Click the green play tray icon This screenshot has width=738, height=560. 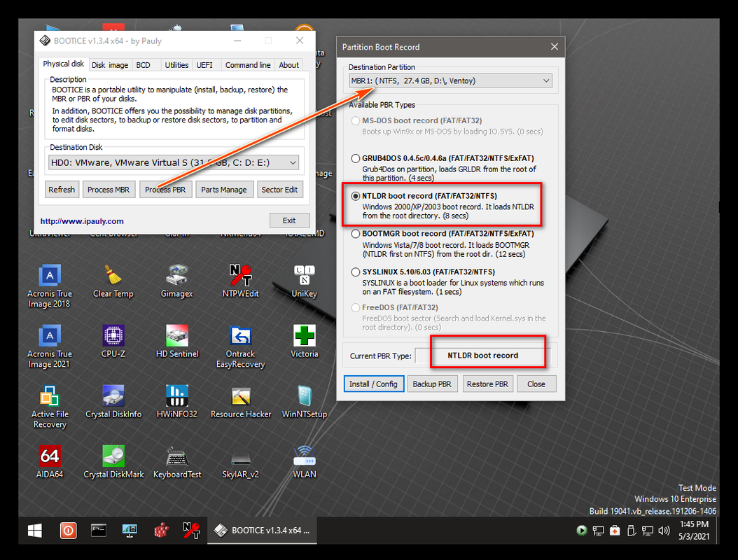[x=582, y=531]
